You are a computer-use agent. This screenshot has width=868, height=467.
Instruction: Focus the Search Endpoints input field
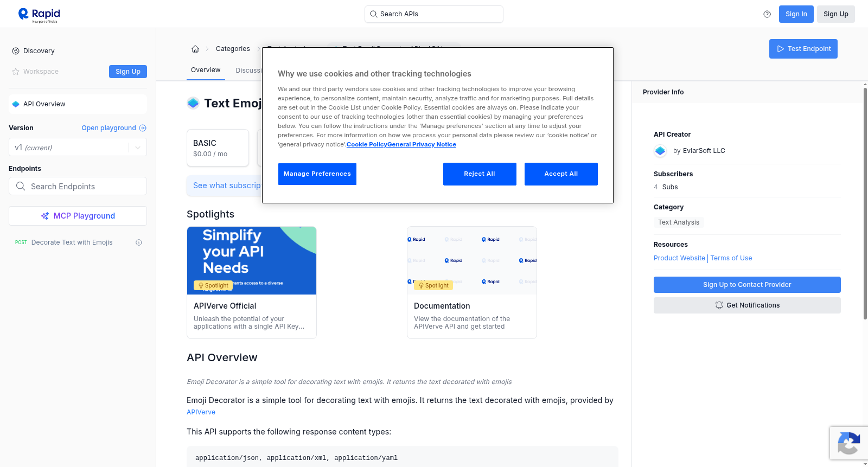click(x=78, y=186)
